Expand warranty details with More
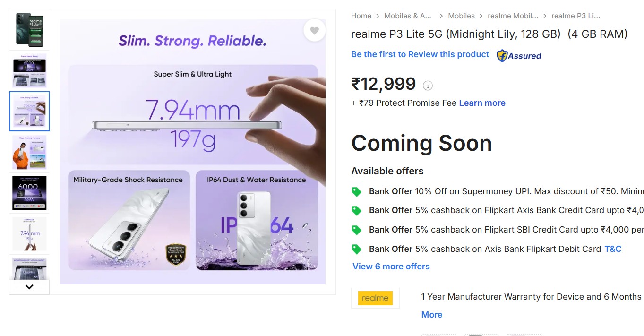Image resolution: width=644 pixels, height=336 pixels. 432,315
